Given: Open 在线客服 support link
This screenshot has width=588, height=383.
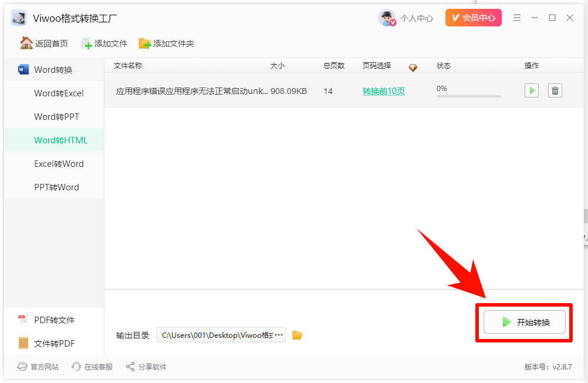Looking at the screenshot, I should [92, 367].
